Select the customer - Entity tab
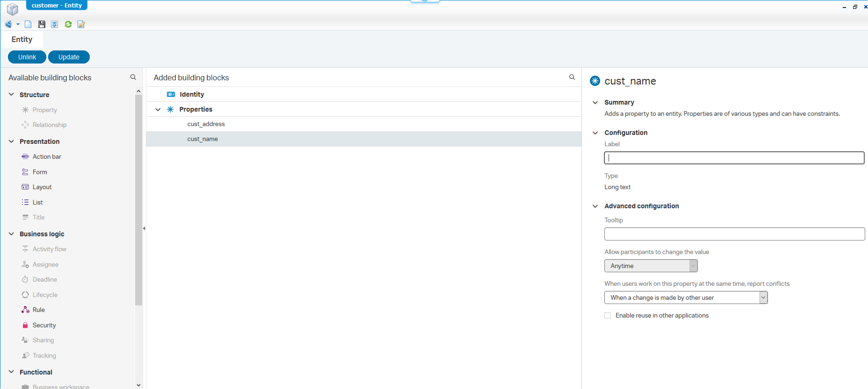868x389 pixels. (57, 5)
